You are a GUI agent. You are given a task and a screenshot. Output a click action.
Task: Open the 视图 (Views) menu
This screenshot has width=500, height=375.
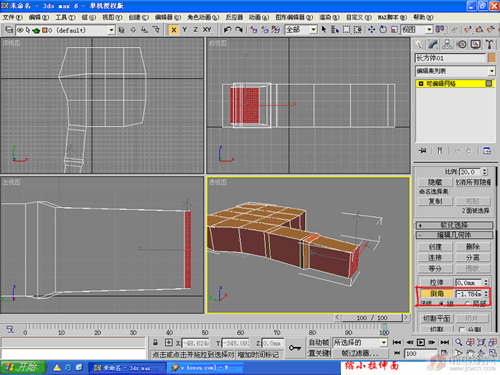[112, 17]
